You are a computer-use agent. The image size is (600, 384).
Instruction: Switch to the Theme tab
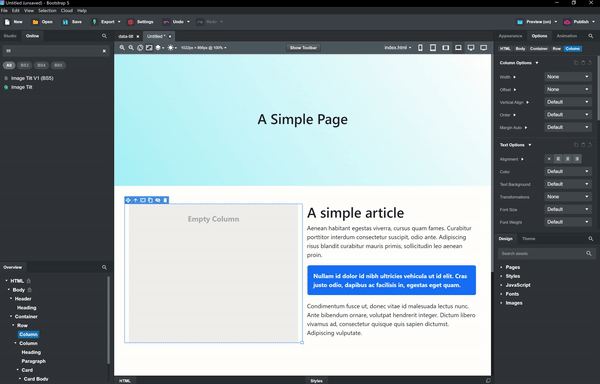pos(528,239)
